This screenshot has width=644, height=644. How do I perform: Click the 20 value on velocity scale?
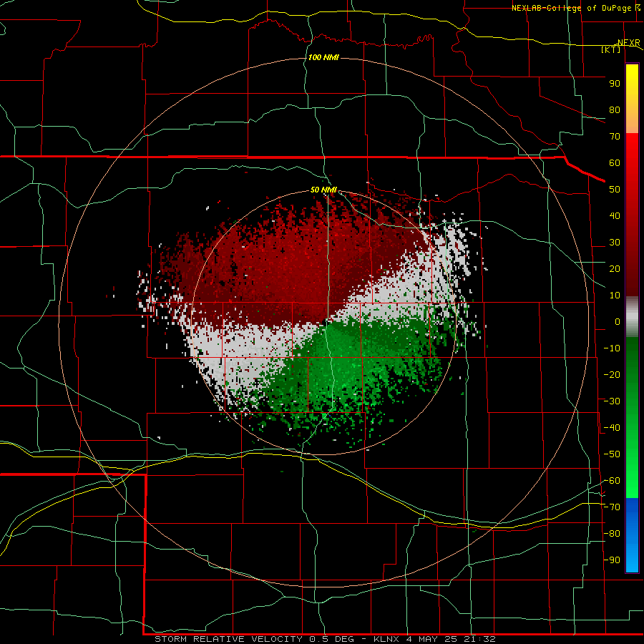tap(615, 268)
